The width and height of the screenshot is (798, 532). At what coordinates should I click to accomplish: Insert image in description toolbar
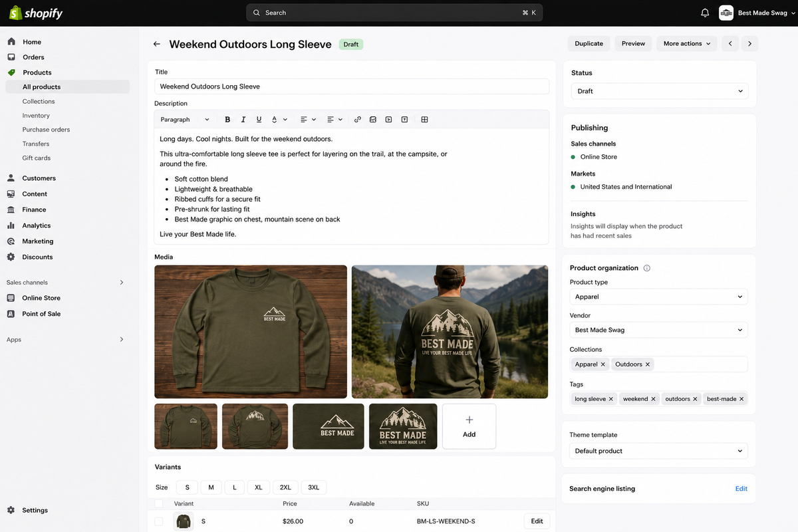pyautogui.click(x=373, y=120)
